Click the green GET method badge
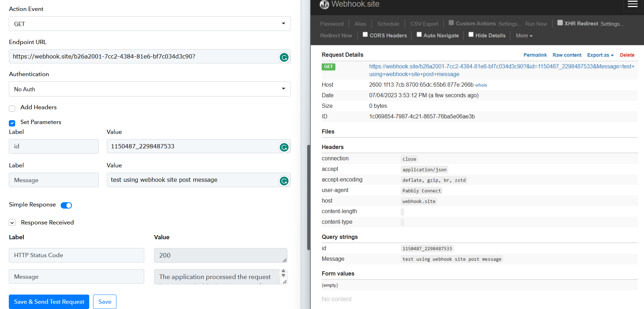This screenshot has width=644, height=309. coord(328,67)
